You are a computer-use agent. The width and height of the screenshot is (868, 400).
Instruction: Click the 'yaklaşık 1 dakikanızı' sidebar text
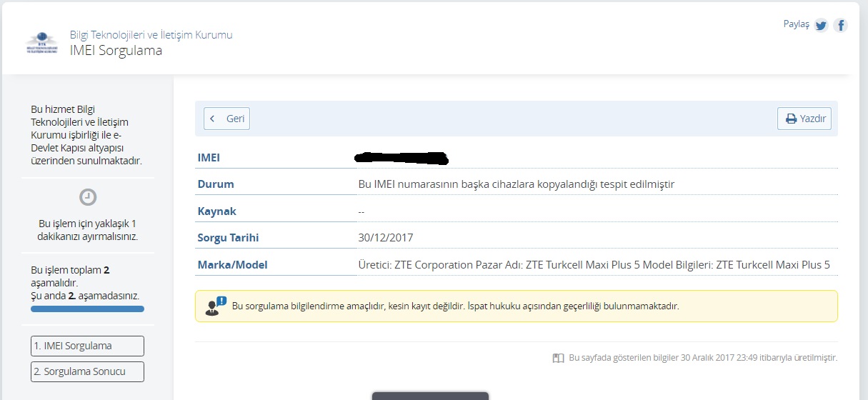pyautogui.click(x=87, y=230)
